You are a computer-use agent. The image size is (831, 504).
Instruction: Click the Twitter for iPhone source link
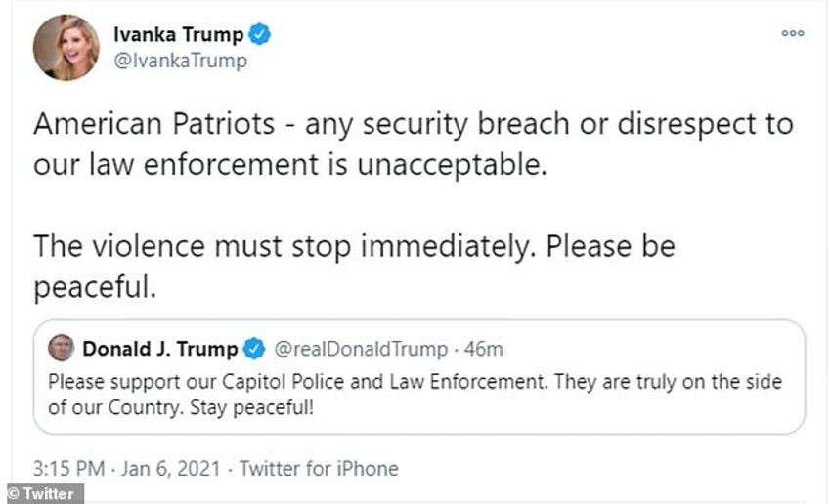(319, 468)
